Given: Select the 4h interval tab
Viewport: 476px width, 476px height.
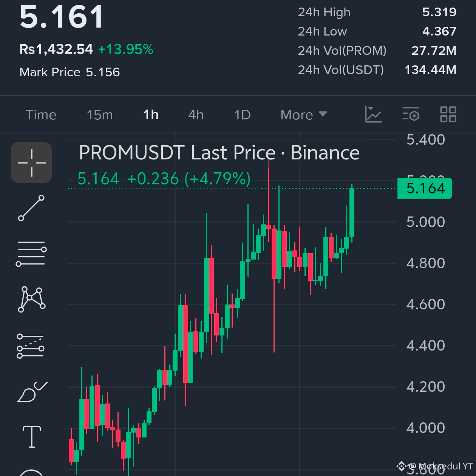Looking at the screenshot, I should (x=196, y=115).
